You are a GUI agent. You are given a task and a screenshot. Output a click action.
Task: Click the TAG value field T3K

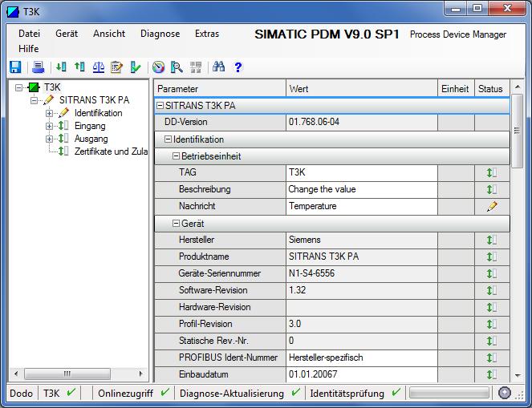click(x=362, y=173)
